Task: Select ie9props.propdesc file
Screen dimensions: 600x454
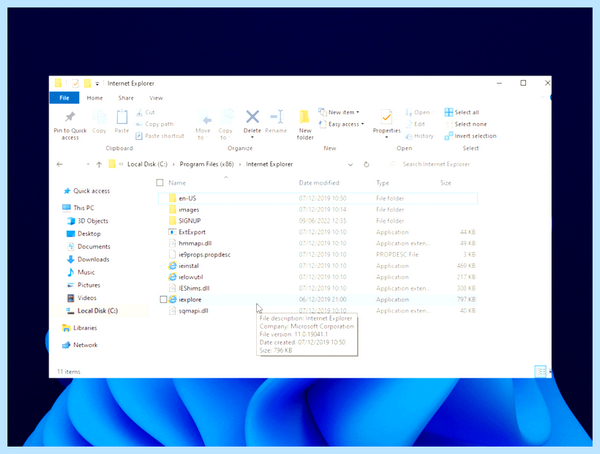Action: [x=318, y=255]
